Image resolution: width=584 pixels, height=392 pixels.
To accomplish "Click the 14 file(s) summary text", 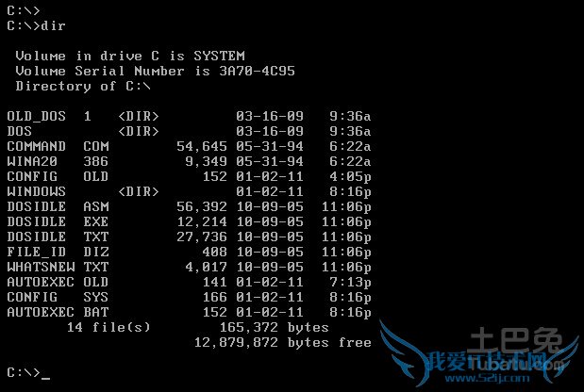I will [x=108, y=327].
